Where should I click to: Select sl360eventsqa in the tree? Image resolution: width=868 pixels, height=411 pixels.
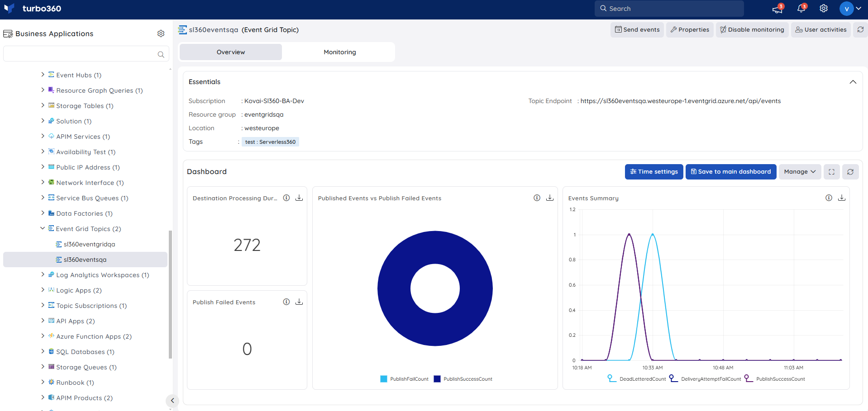coord(86,260)
